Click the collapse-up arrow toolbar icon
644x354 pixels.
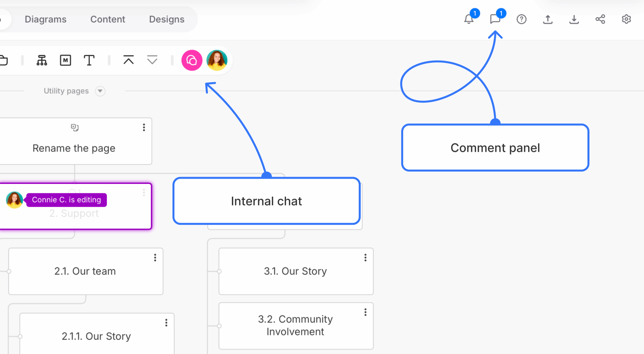pyautogui.click(x=129, y=60)
